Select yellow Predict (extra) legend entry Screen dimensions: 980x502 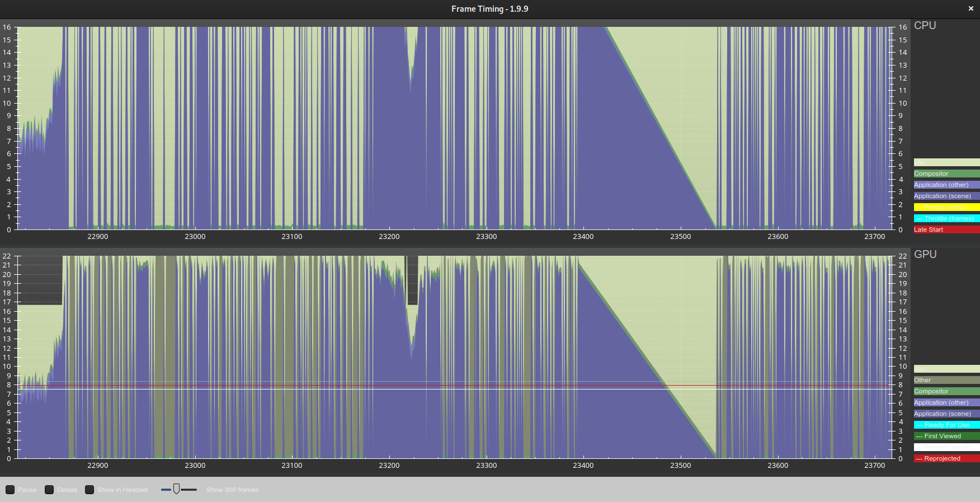[946, 207]
